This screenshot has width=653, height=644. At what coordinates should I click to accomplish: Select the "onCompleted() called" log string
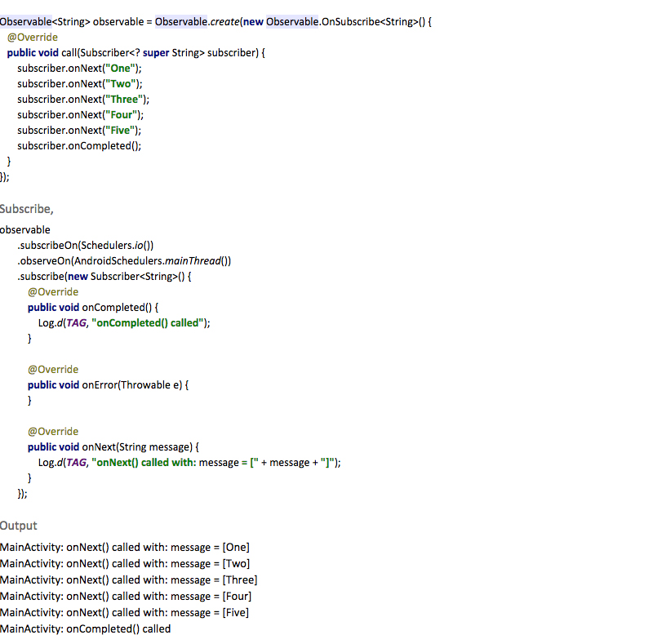(151, 322)
